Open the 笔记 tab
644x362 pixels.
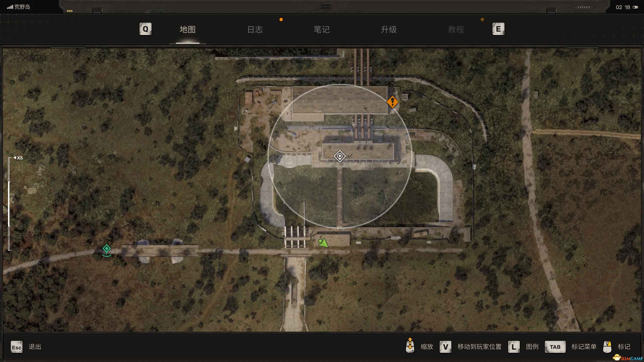coord(322,29)
